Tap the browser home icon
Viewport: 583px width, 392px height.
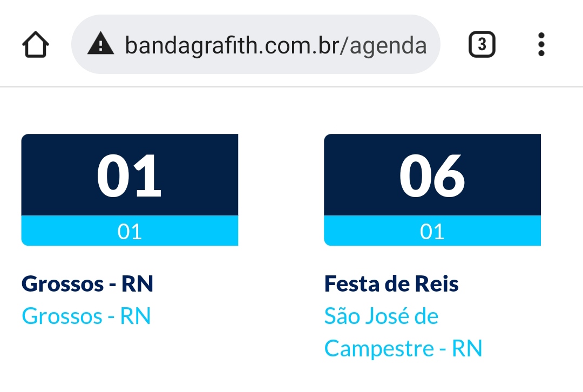(x=36, y=45)
